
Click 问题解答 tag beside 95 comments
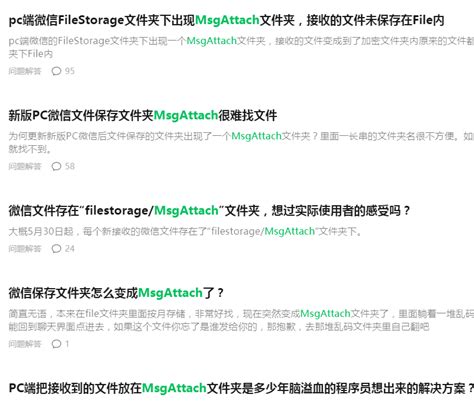[25, 71]
